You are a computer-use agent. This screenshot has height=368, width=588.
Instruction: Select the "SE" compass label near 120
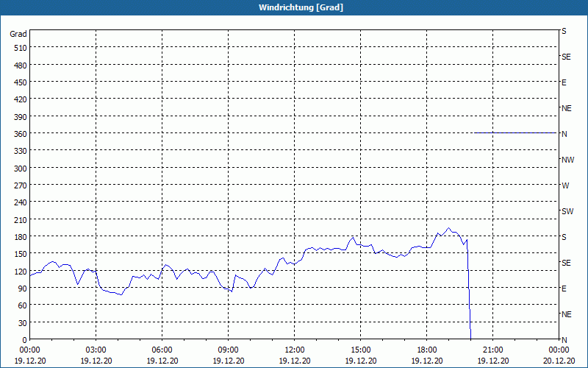coord(566,263)
